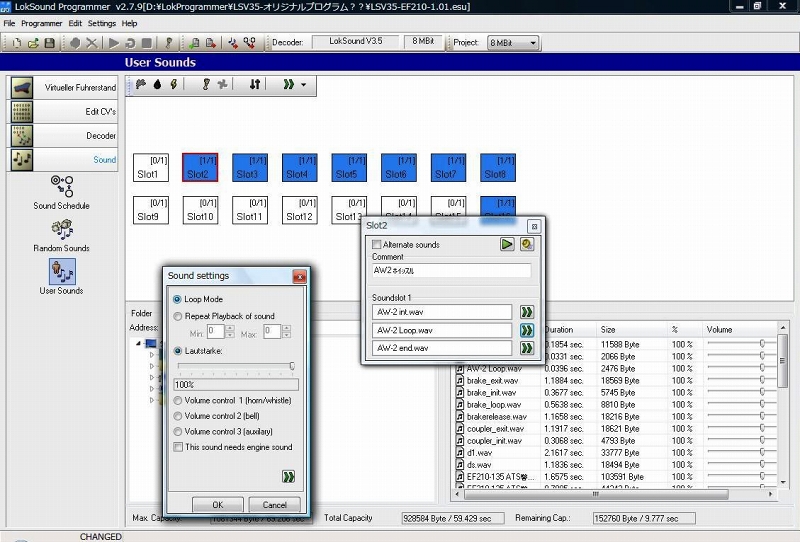
Task: Check This sound needs engine sound
Action: coord(178,447)
